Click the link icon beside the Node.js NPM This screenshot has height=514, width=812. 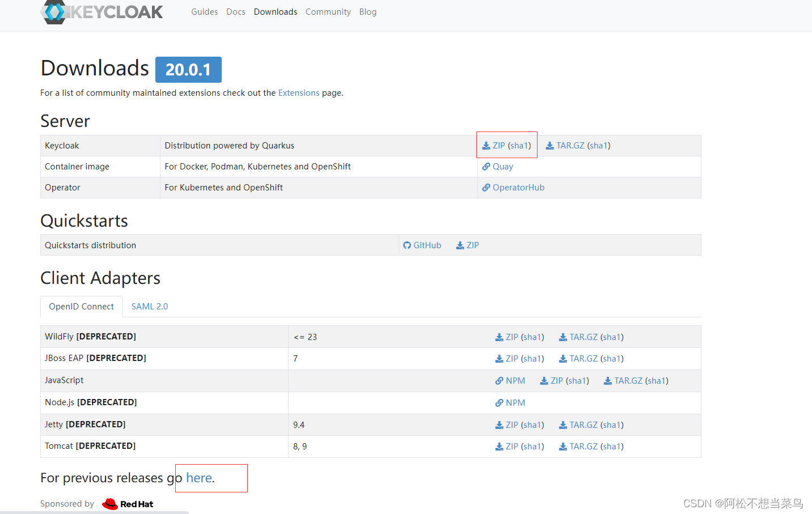pyautogui.click(x=499, y=403)
